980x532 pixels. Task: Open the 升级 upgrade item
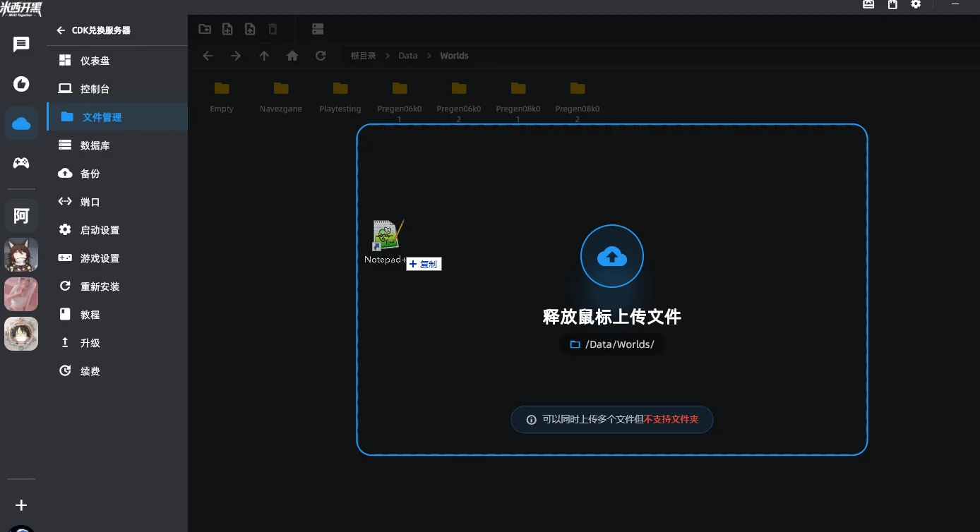[117, 343]
